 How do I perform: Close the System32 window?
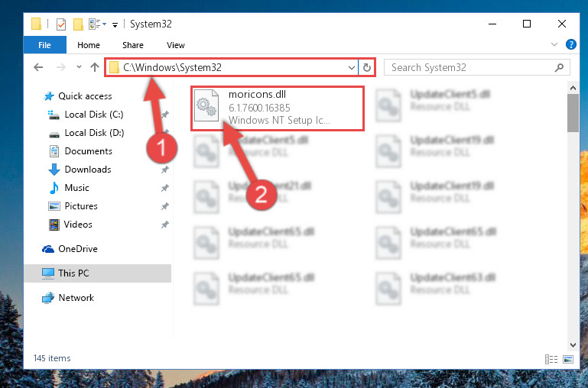[562, 24]
